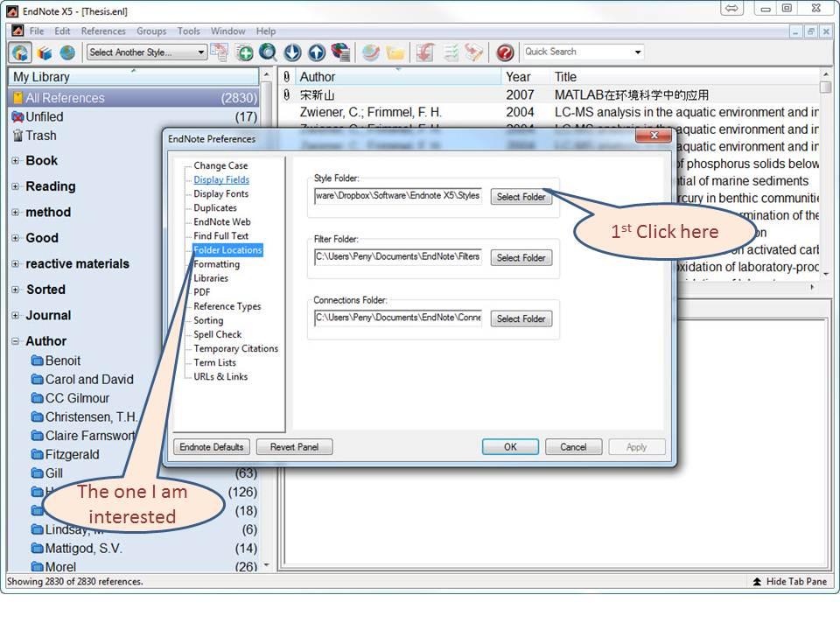Click the Import down-arrow icon
Viewport: 840px width, 630px height.
click(292, 52)
